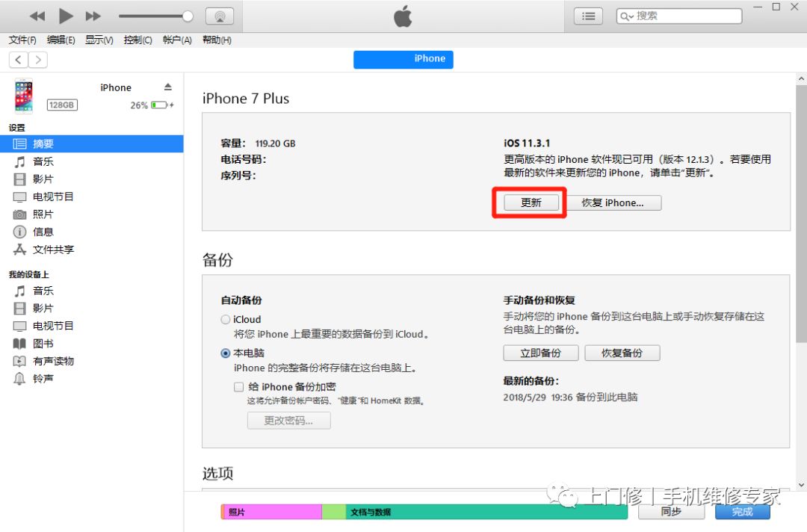The height and width of the screenshot is (532, 807).
Task: Go back with the left arrow
Action: 19,60
